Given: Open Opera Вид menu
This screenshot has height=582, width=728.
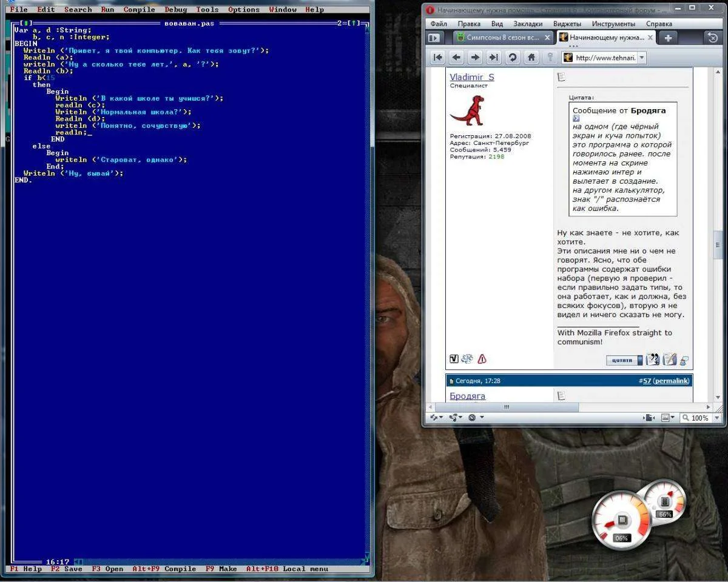Looking at the screenshot, I should tap(497, 24).
